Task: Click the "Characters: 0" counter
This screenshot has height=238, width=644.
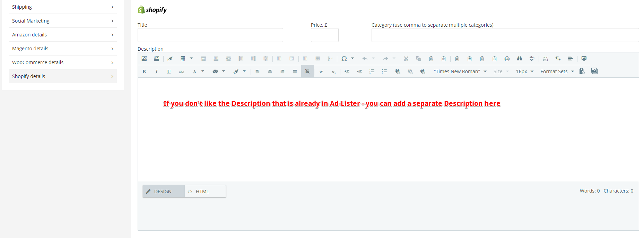Action: point(618,191)
